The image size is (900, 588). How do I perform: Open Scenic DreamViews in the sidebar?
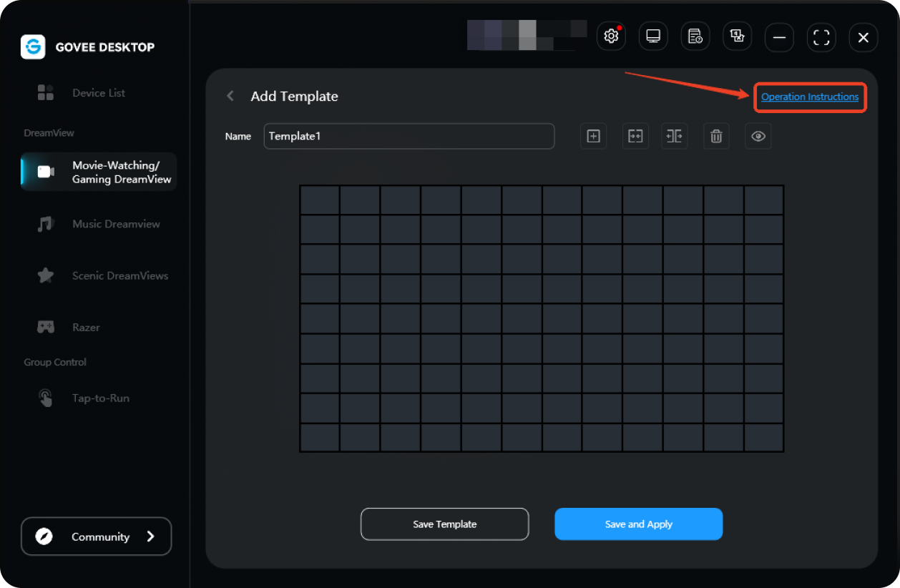pyautogui.click(x=120, y=275)
